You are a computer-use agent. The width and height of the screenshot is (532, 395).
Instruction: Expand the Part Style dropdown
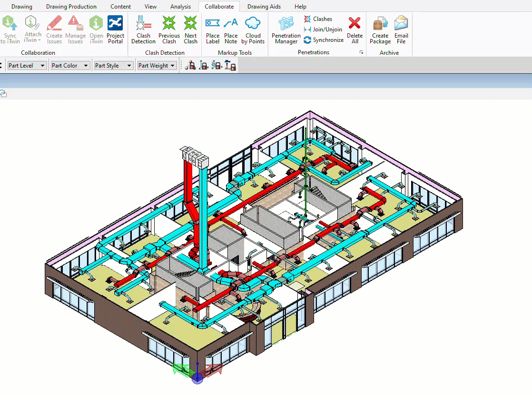(x=113, y=66)
